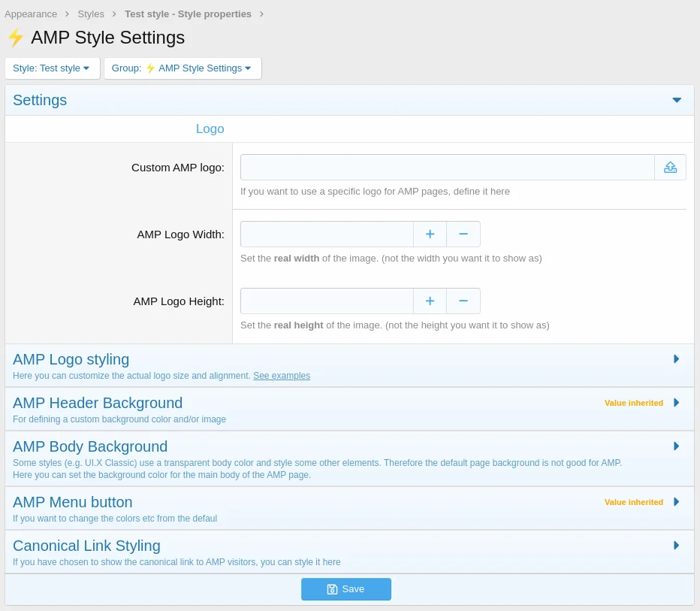Open Test style - Style properties breadcrumb
This screenshot has width=700, height=611.
click(x=188, y=14)
